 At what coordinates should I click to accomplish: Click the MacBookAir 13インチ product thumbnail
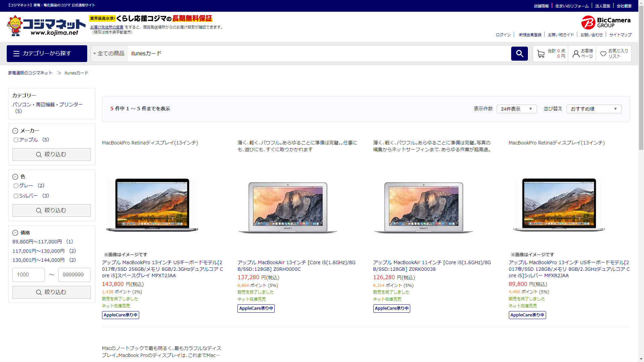pyautogui.click(x=288, y=206)
